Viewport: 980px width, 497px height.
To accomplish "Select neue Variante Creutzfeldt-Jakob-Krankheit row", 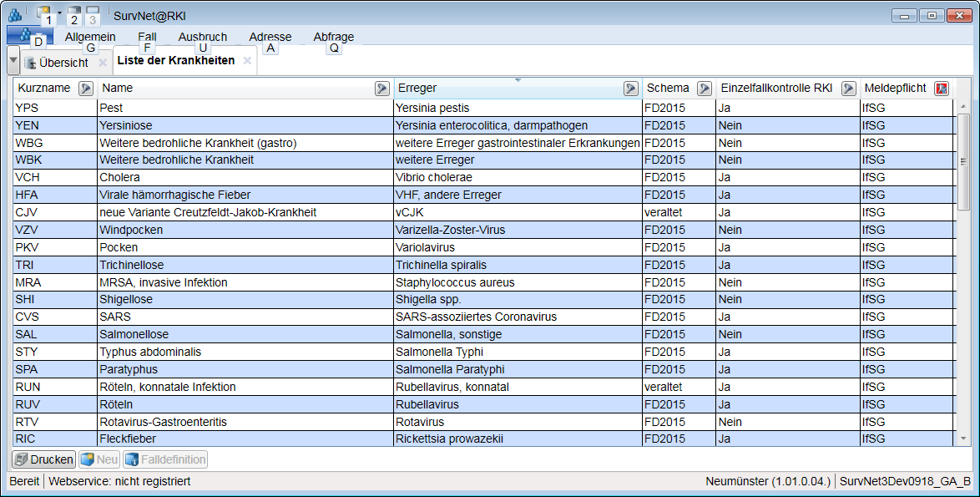I will click(x=483, y=212).
